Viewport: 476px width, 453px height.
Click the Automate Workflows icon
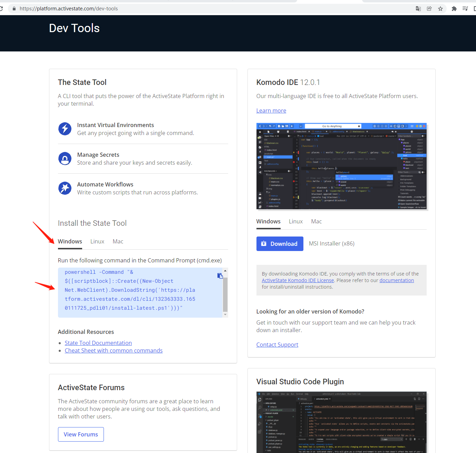(65, 188)
